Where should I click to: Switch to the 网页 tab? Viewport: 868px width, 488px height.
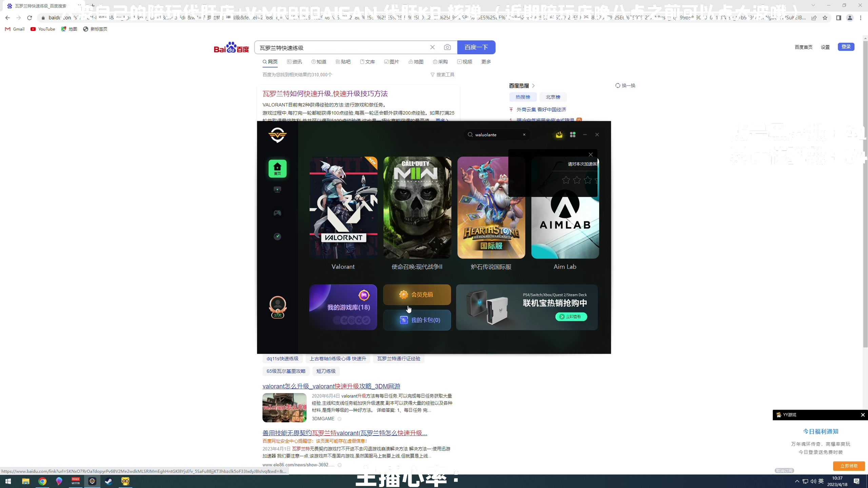270,62
